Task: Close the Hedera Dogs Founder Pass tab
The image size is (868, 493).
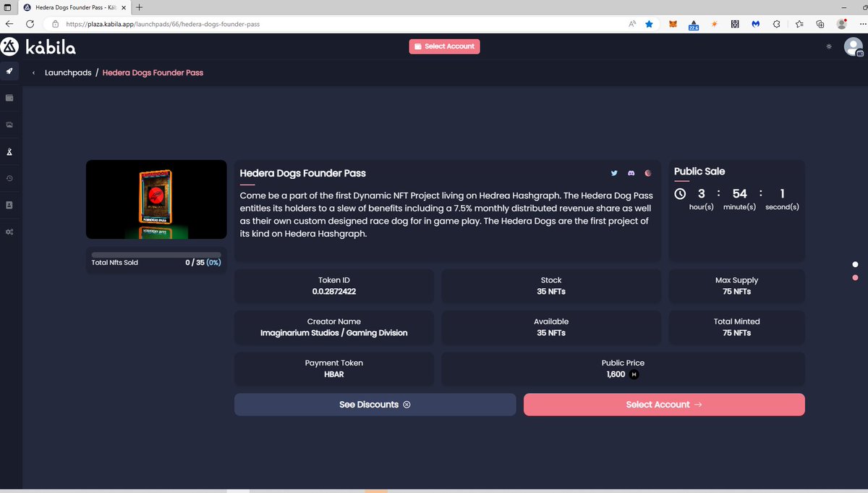Action: 124,7
